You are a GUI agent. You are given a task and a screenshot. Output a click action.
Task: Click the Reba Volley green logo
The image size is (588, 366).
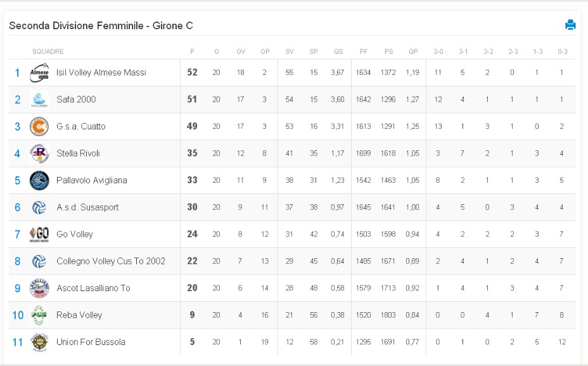pyautogui.click(x=39, y=315)
